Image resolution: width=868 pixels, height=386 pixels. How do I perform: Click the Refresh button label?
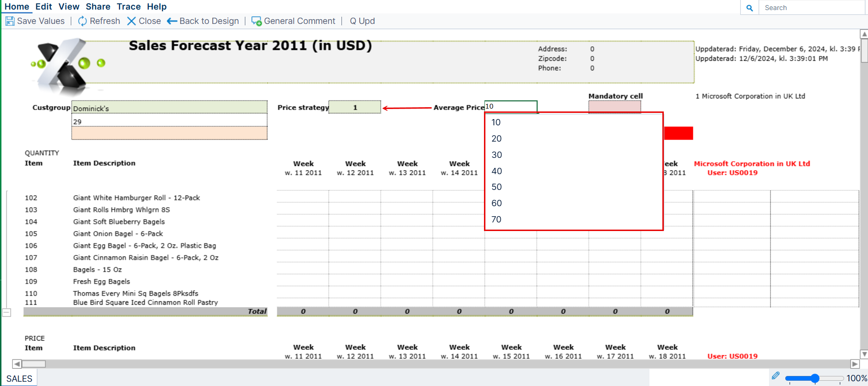tap(105, 21)
